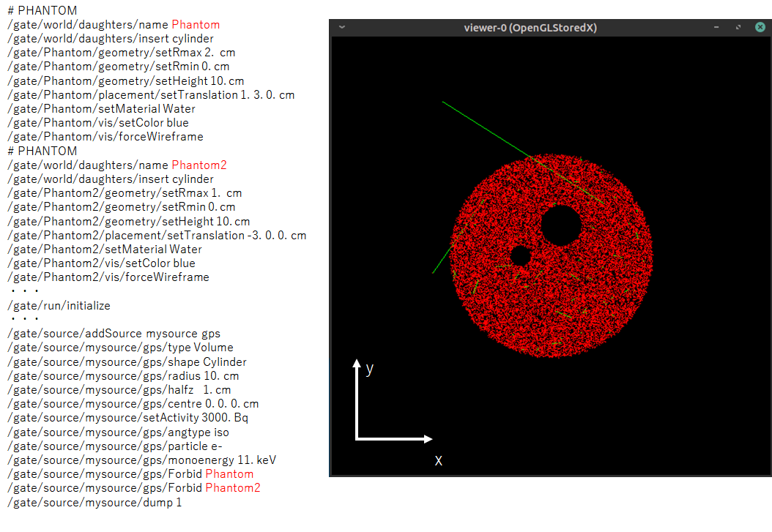Image resolution: width=772 pixels, height=532 pixels.
Task: Minimize the viewer-0 OpenGL window
Action: tap(716, 28)
